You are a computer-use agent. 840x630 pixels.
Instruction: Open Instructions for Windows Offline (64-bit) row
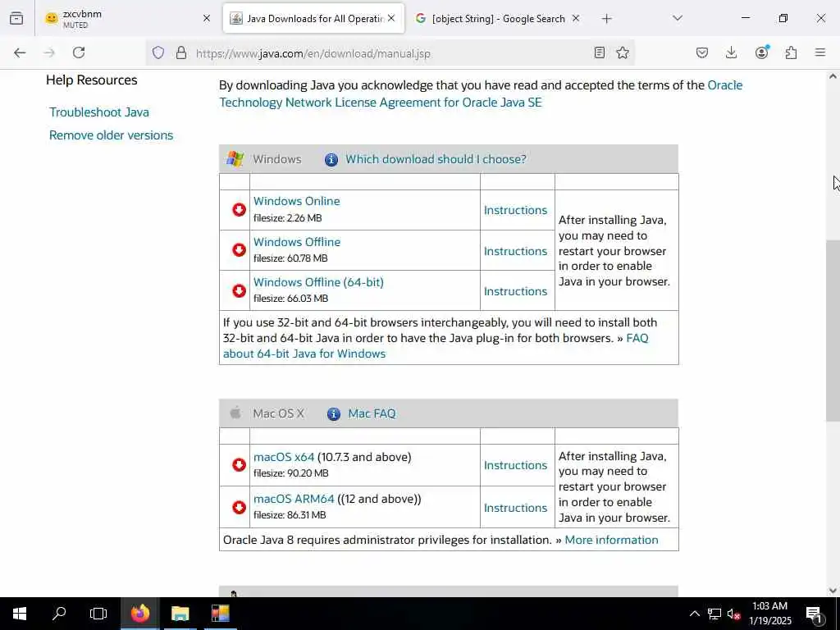click(515, 291)
